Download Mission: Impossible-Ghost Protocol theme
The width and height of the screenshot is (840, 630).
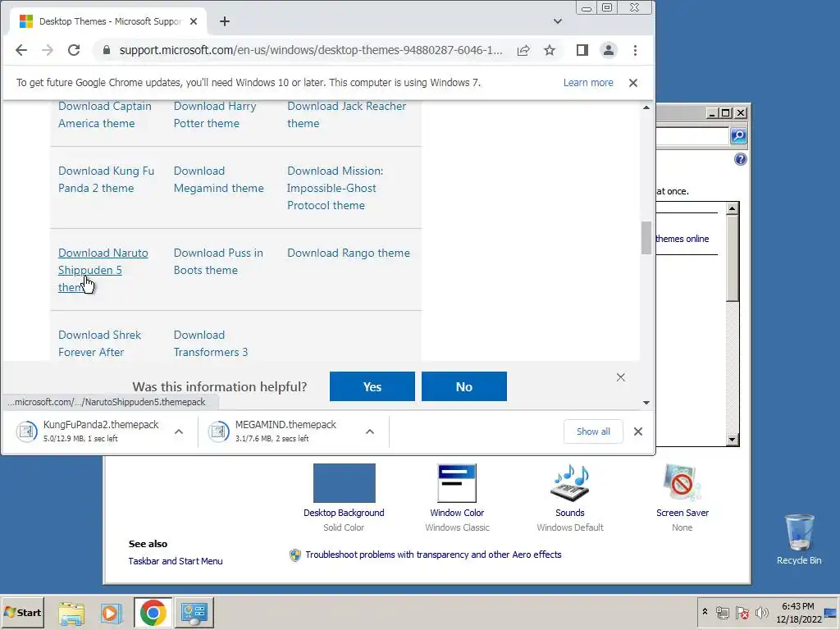click(x=336, y=188)
